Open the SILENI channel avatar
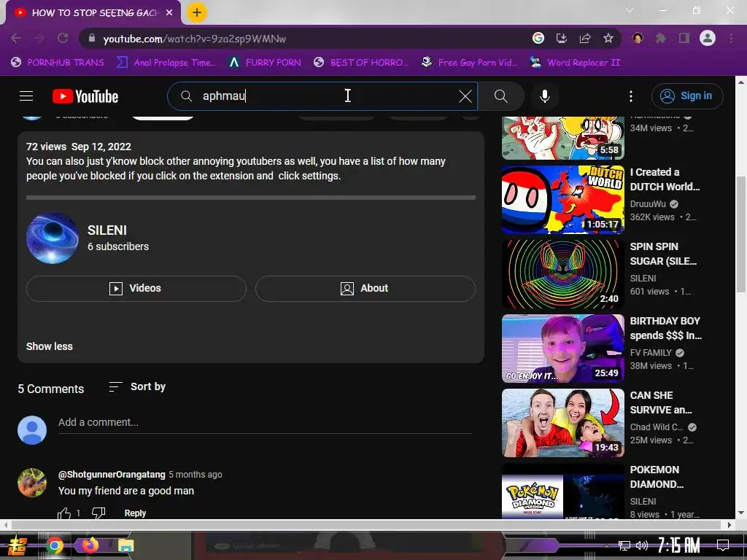 53,238
